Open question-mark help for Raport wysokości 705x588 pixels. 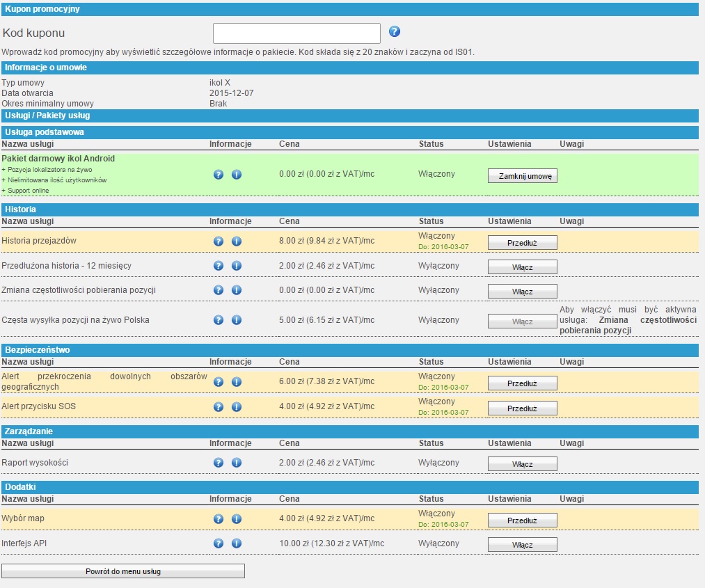[x=219, y=463]
